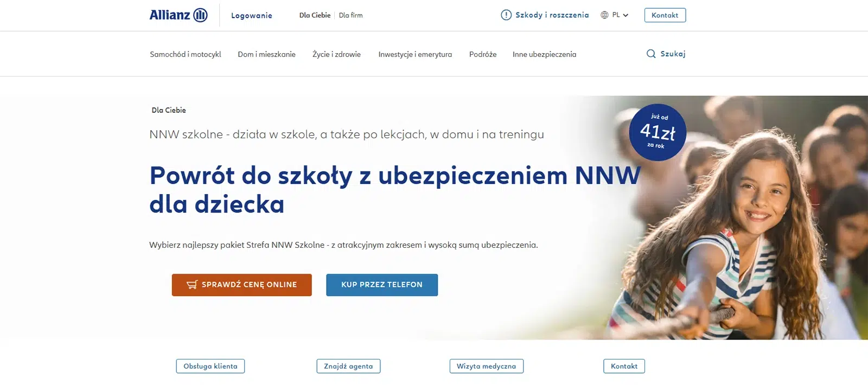The width and height of the screenshot is (868, 385).
Task: Expand the PL language dropdown chevron
Action: pyautogui.click(x=626, y=15)
